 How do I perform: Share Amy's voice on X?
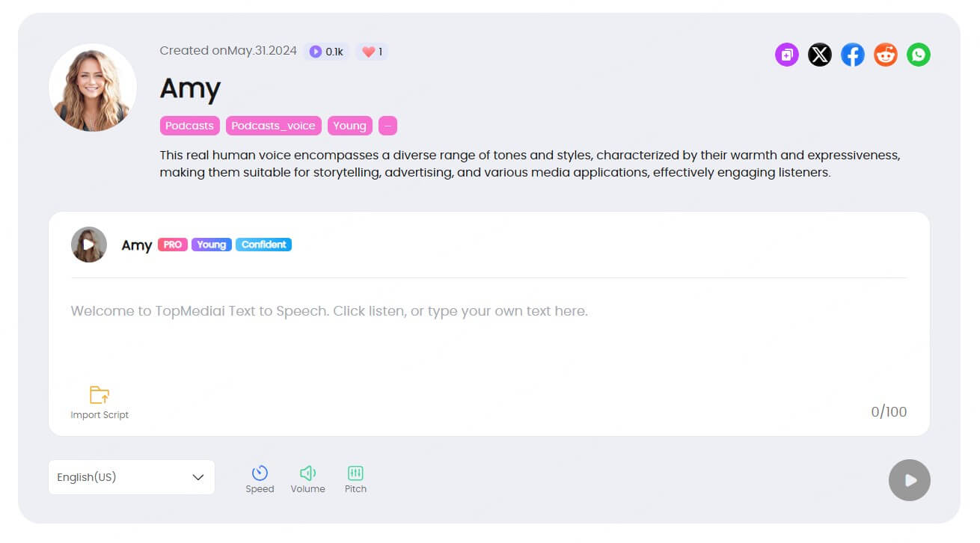820,55
